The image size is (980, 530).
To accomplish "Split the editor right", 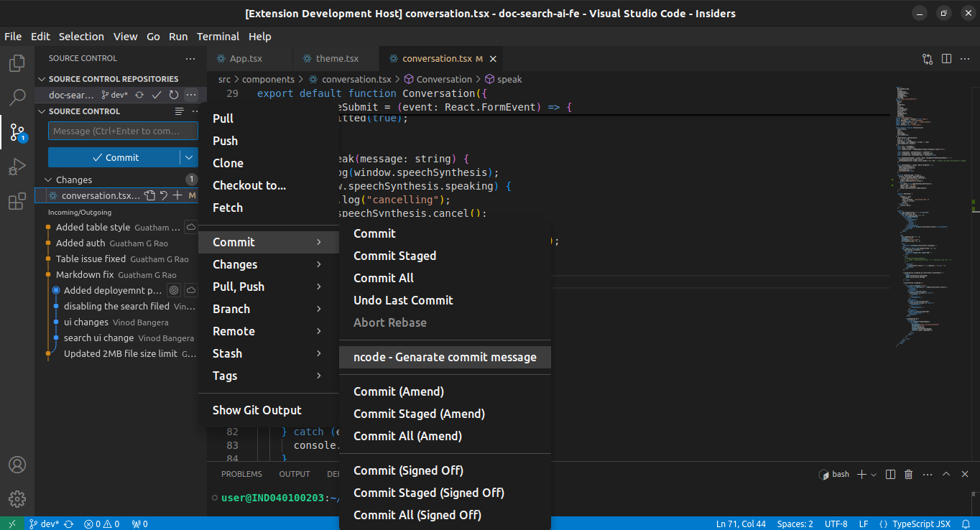I will pos(946,58).
